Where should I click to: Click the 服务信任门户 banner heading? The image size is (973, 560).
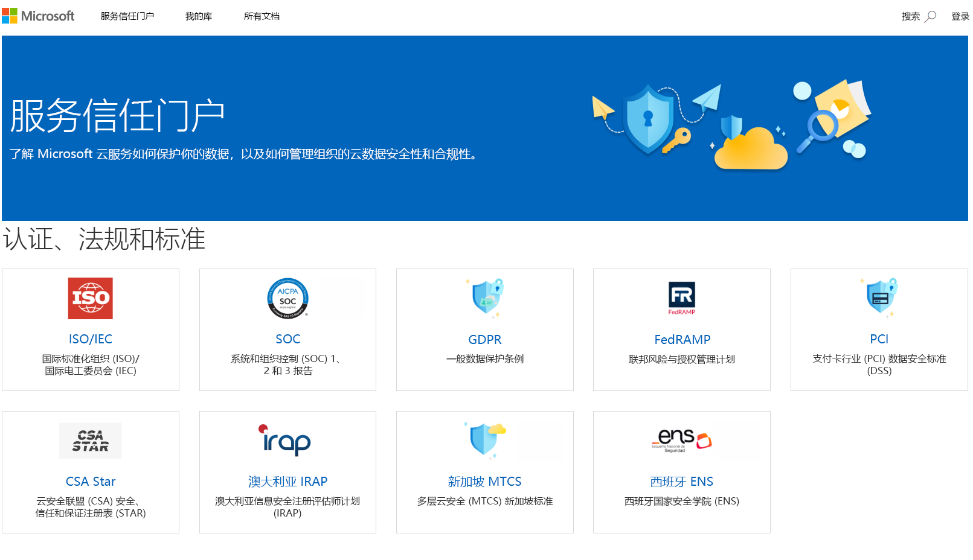(118, 115)
